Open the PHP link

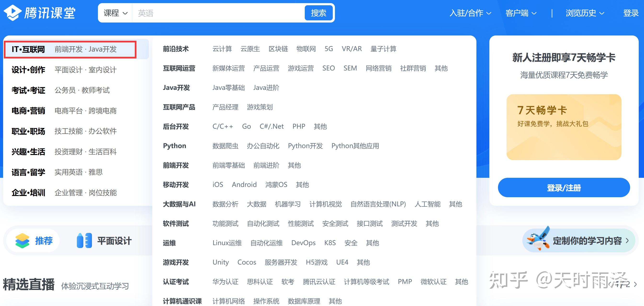coord(299,126)
